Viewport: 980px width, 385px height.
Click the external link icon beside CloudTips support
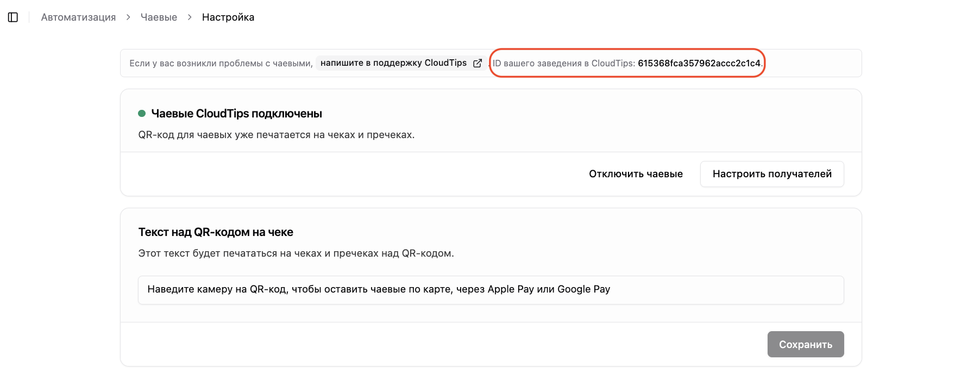point(478,63)
